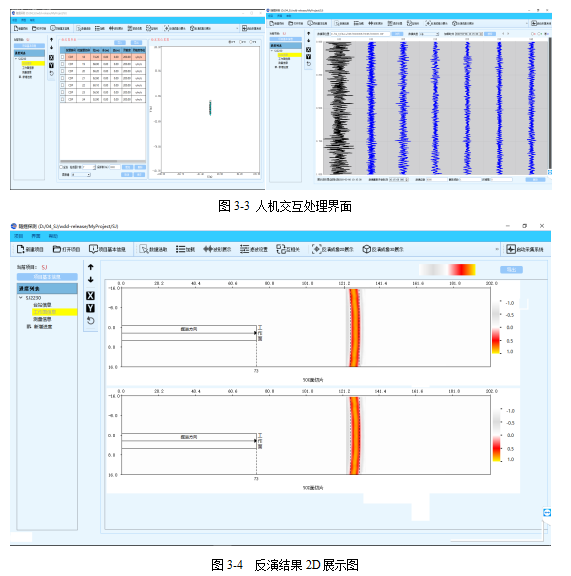Tick the first table row checkbox (orange row)
The image size is (571, 576).
pyautogui.click(x=62, y=57)
